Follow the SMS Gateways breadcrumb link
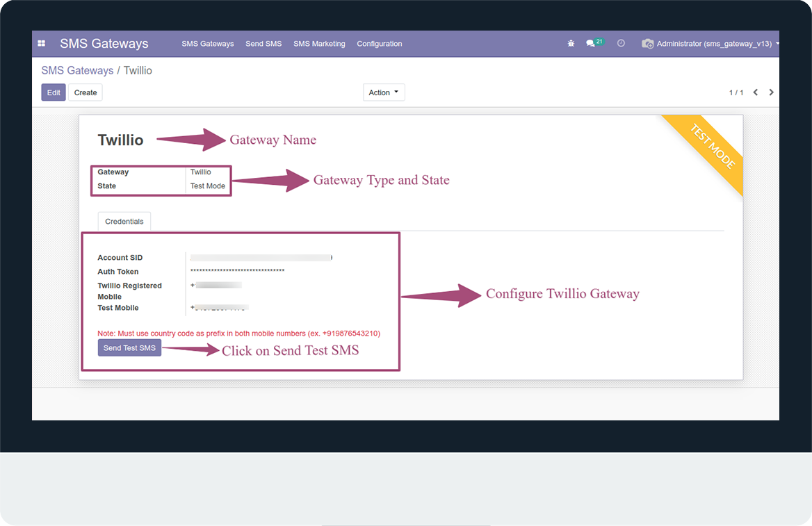The width and height of the screenshot is (812, 526). tap(77, 70)
